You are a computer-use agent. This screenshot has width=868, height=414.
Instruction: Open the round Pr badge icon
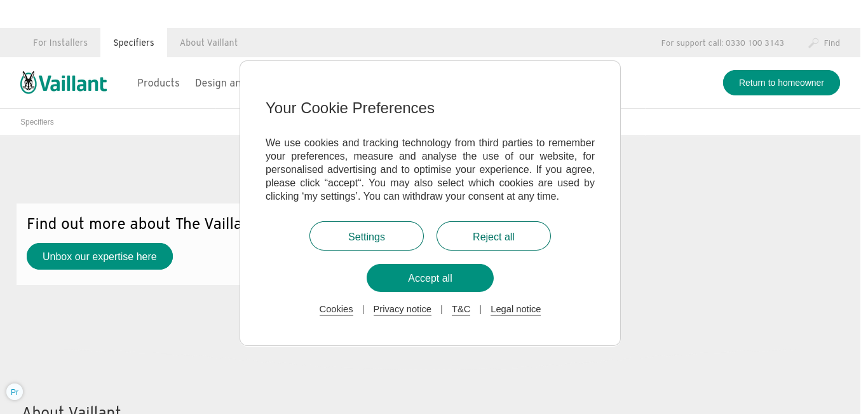pos(15,392)
